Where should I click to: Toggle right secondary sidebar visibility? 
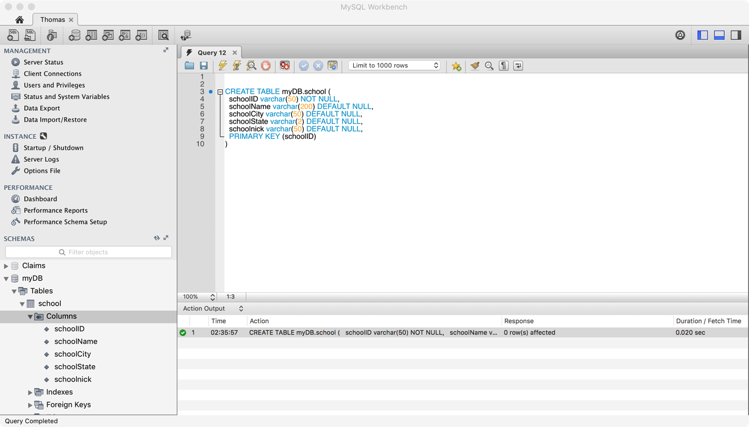pyautogui.click(x=736, y=35)
